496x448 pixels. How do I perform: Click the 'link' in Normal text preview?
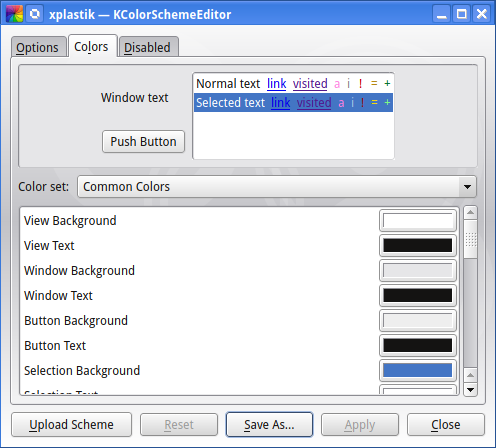(277, 84)
